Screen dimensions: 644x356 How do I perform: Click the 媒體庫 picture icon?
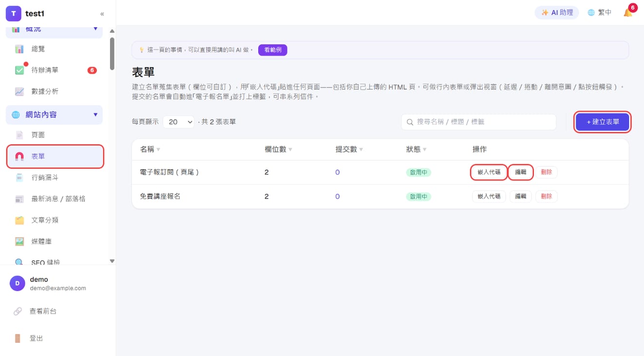(19, 241)
